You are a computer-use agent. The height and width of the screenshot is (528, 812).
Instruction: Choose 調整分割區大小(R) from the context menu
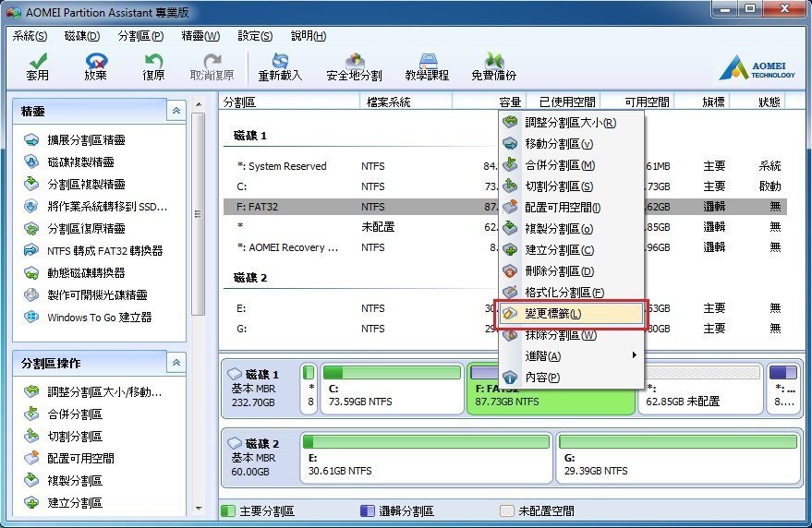click(x=571, y=123)
